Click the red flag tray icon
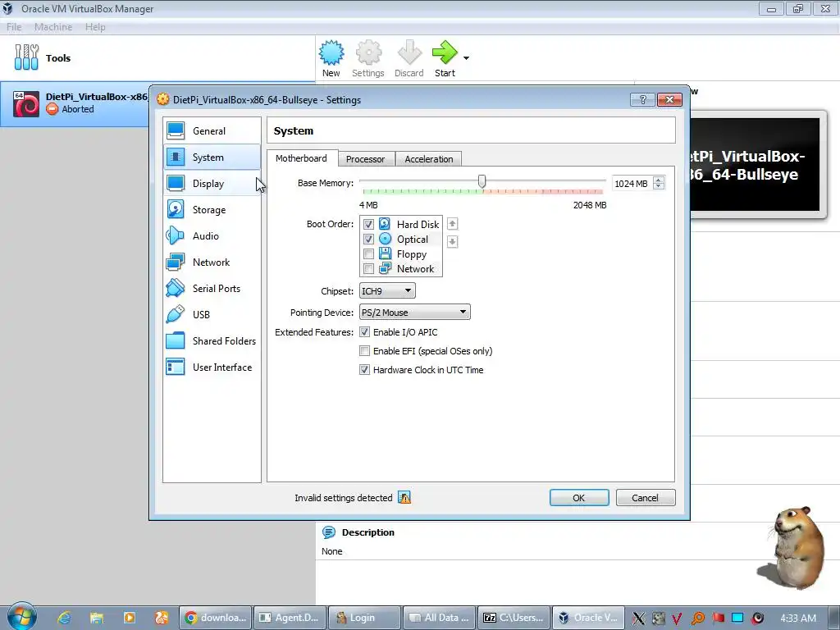Viewport: 840px width, 630px height. tap(719, 618)
